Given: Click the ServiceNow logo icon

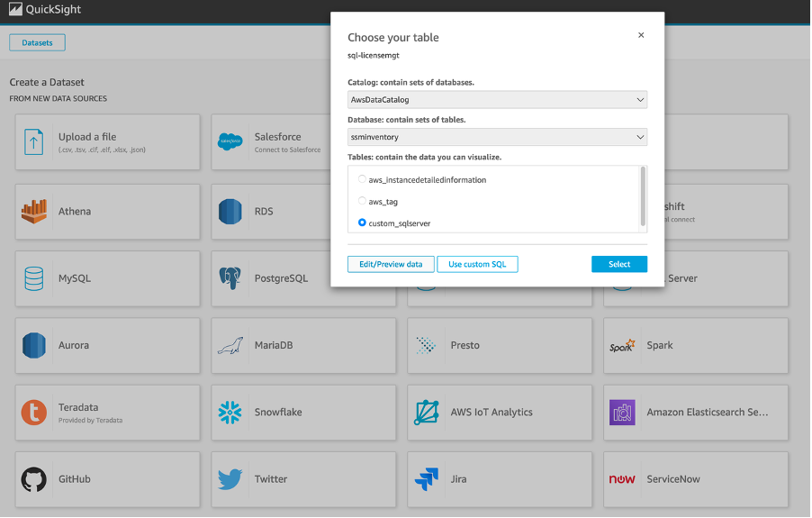Looking at the screenshot, I should (622, 479).
